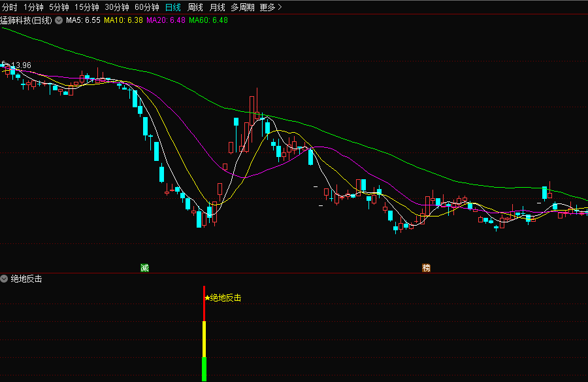Select the 15分钟 period tab
588x382 pixels.
click(x=87, y=7)
